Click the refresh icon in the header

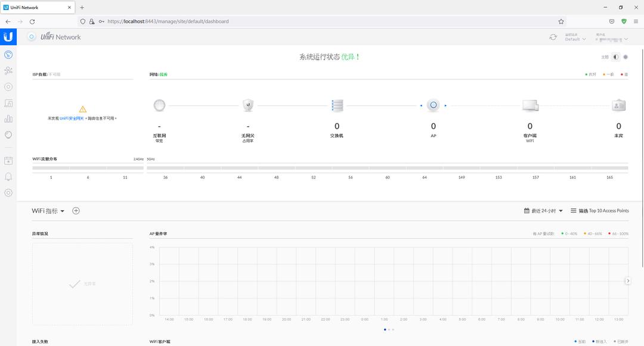click(553, 37)
